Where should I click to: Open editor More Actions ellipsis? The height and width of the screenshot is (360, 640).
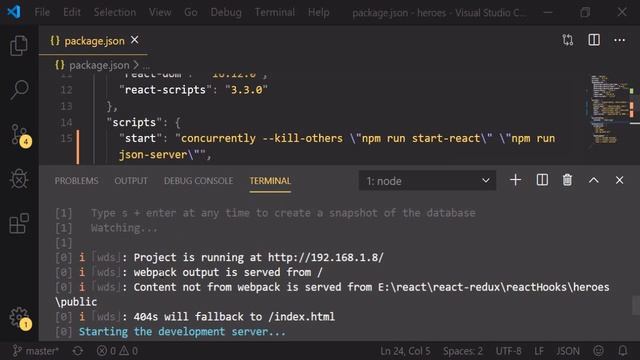(620, 40)
